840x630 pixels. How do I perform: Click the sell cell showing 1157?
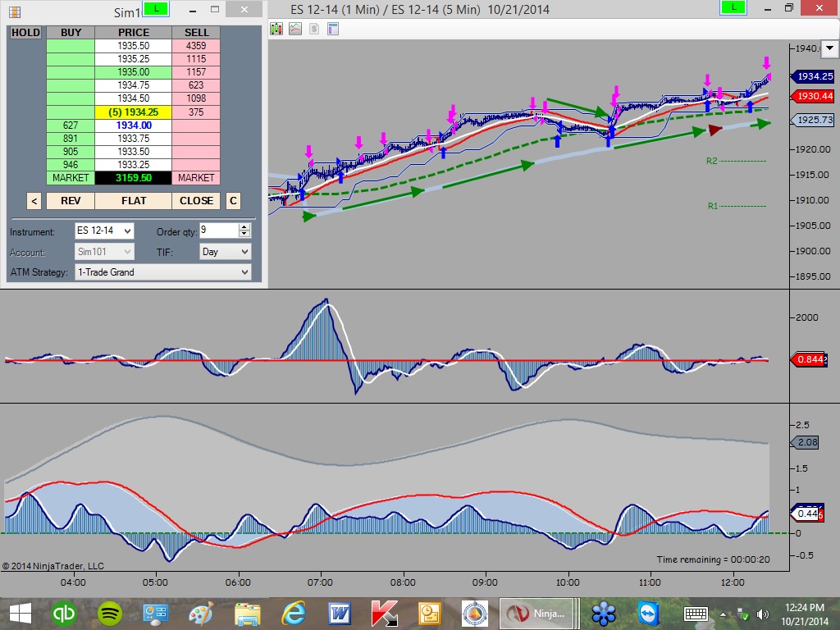(x=196, y=72)
